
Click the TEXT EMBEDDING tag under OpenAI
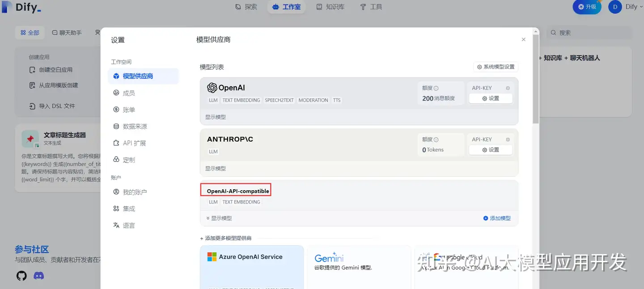click(241, 100)
